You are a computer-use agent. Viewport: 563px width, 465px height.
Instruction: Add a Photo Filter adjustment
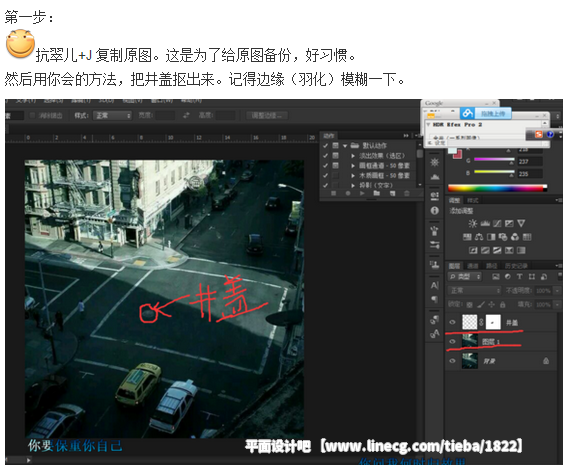point(503,237)
